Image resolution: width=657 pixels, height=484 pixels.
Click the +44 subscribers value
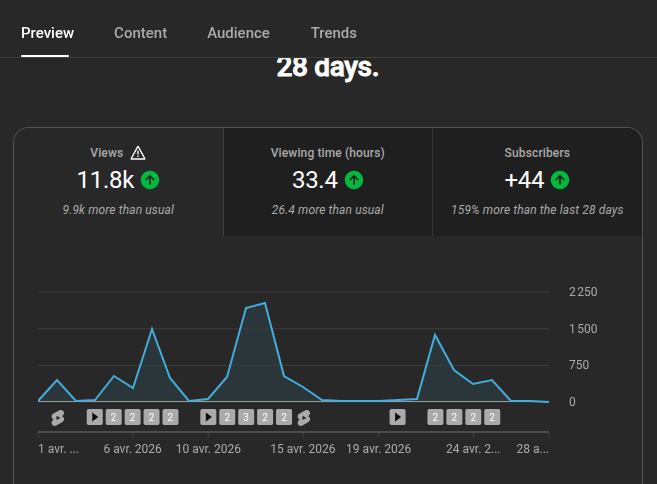tap(524, 180)
